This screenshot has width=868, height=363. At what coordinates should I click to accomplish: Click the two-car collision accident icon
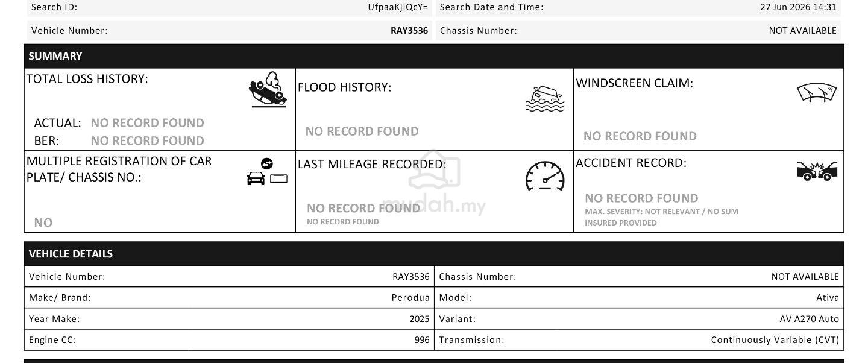click(817, 171)
